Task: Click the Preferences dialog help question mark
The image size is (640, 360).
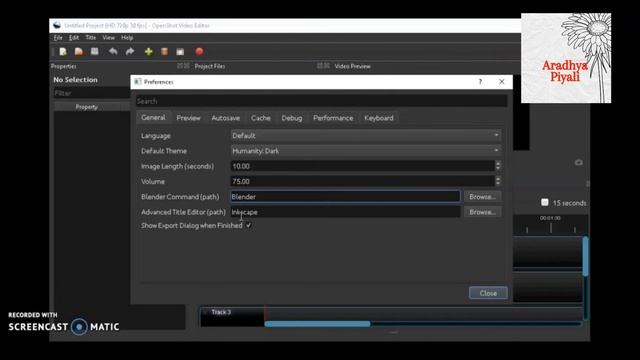Action: tap(480, 82)
